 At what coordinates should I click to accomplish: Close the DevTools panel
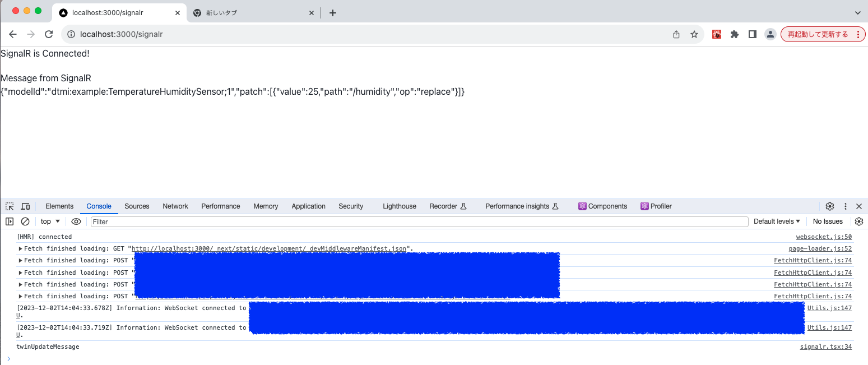pos(859,206)
